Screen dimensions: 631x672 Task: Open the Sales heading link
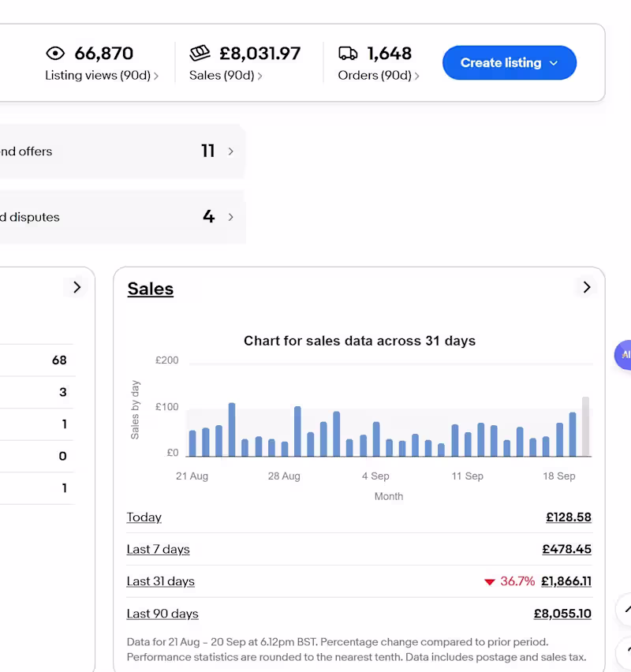151,289
